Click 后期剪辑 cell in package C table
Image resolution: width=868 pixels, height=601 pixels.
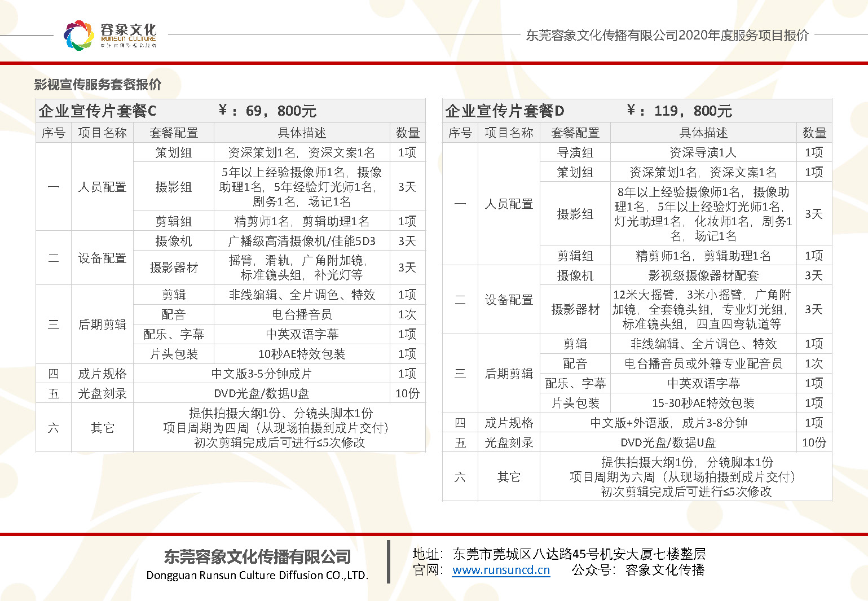[102, 324]
